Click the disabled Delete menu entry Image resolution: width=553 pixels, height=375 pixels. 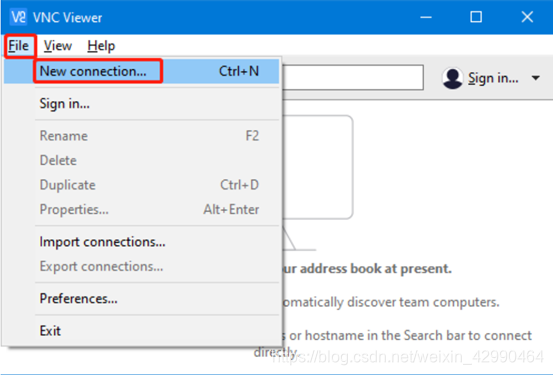pyautogui.click(x=141, y=161)
